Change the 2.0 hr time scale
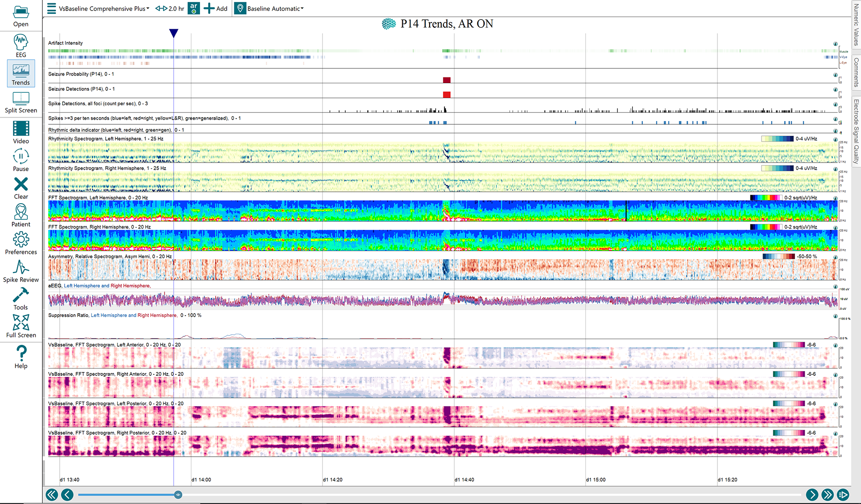This screenshot has width=861, height=504. point(170,9)
